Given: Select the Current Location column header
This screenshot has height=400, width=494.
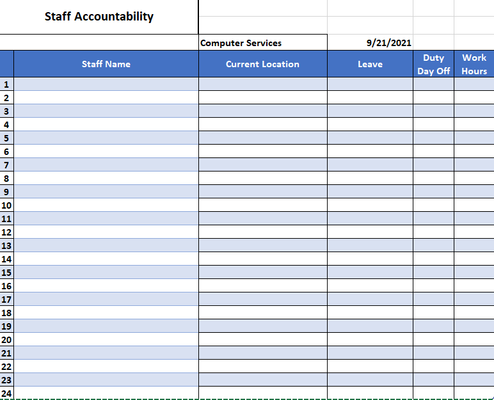Looking at the screenshot, I should pos(263,64).
